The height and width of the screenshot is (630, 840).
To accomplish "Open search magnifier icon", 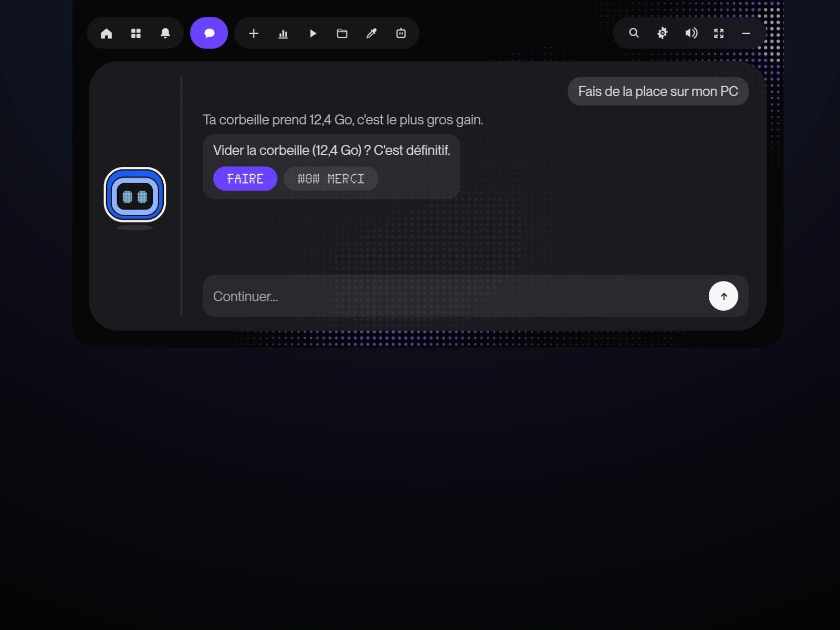I will (x=634, y=33).
